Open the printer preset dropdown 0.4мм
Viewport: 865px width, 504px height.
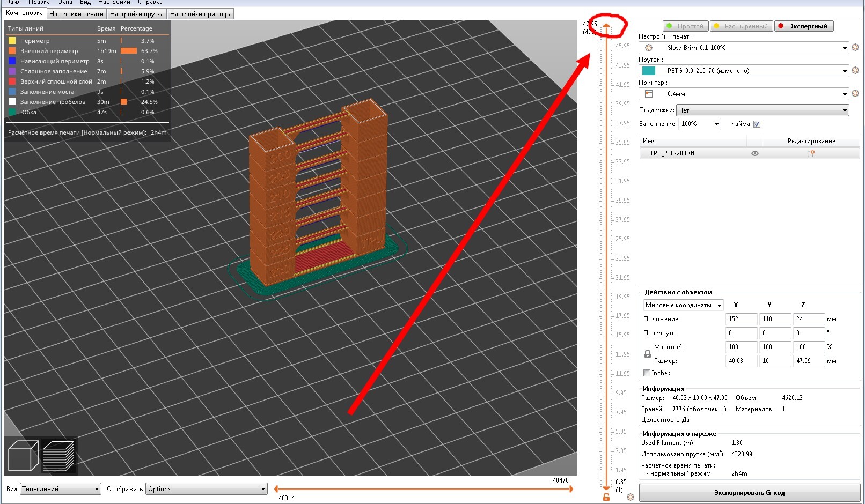pyautogui.click(x=744, y=94)
